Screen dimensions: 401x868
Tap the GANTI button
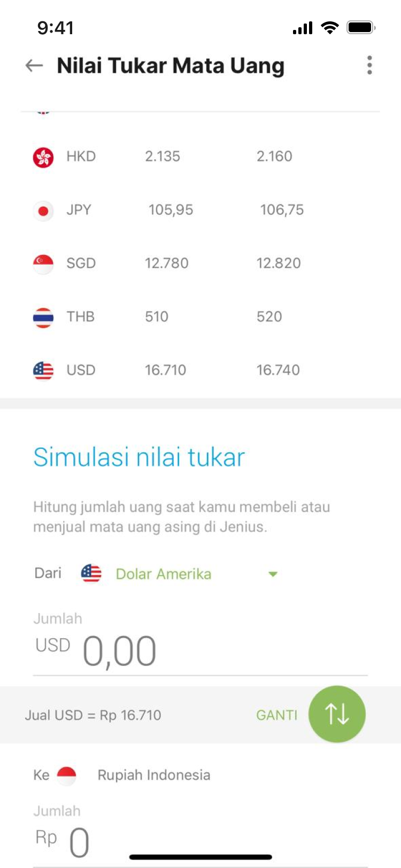[276, 715]
